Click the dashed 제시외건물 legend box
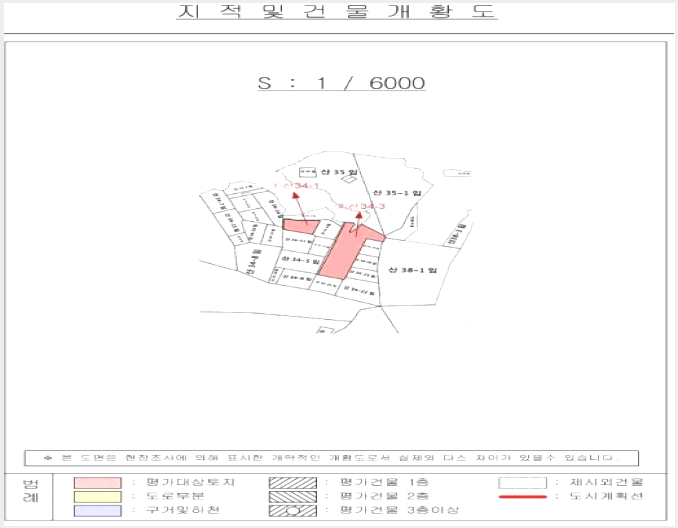This screenshot has height=528, width=678. (x=523, y=483)
